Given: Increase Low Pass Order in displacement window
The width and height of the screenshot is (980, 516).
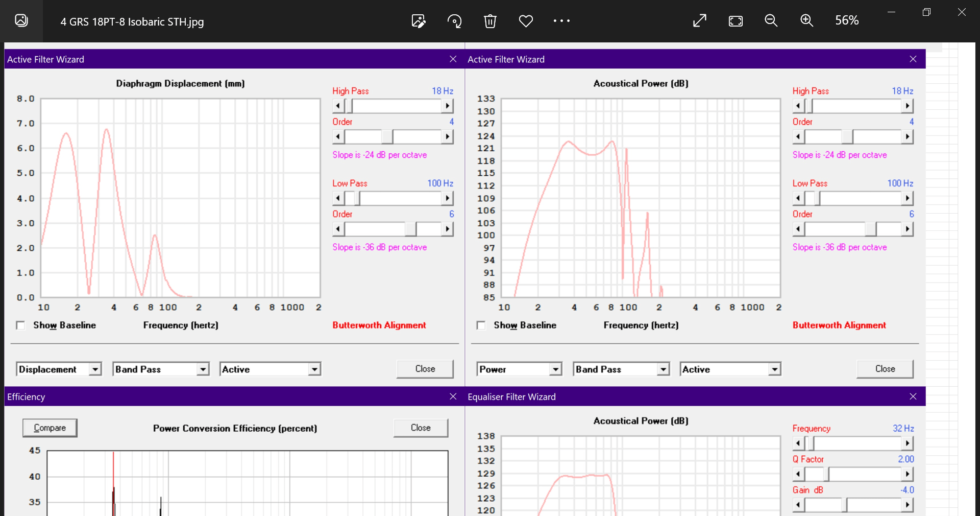Looking at the screenshot, I should click(x=448, y=229).
